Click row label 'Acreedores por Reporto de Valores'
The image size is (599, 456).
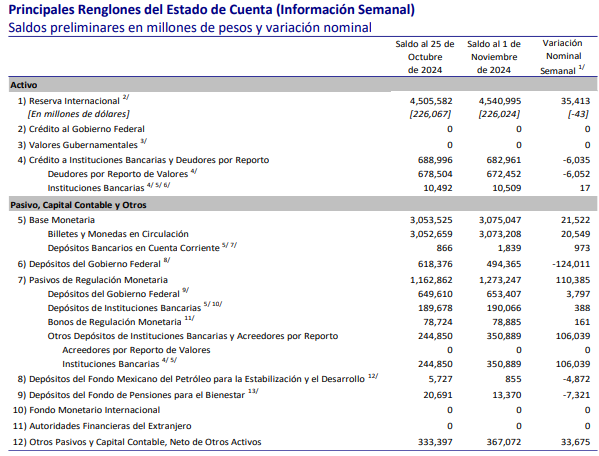point(136,350)
